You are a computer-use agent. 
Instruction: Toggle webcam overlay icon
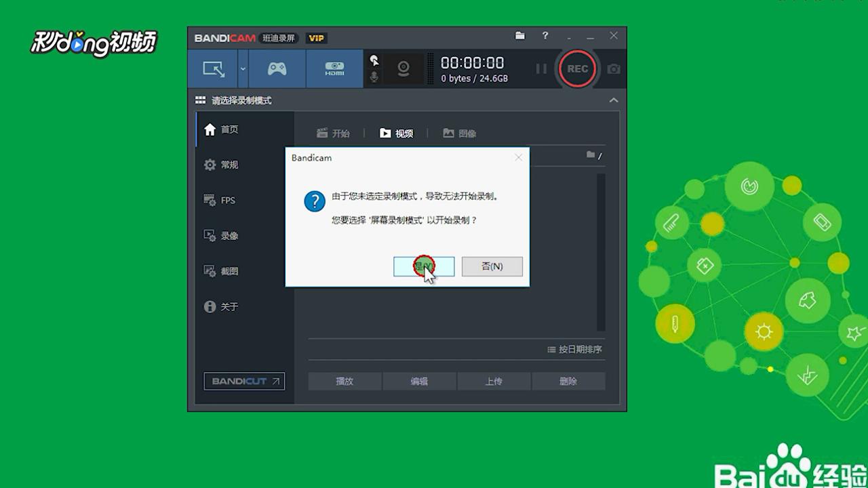point(403,68)
